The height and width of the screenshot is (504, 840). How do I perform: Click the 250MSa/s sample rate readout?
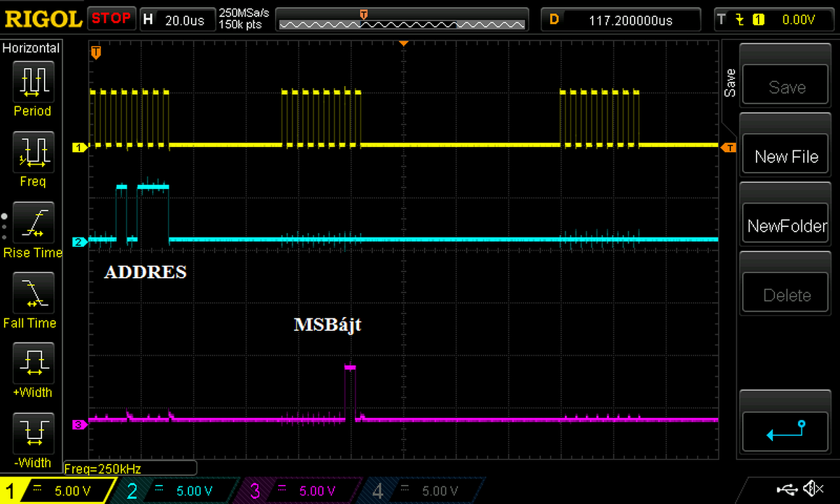(243, 13)
